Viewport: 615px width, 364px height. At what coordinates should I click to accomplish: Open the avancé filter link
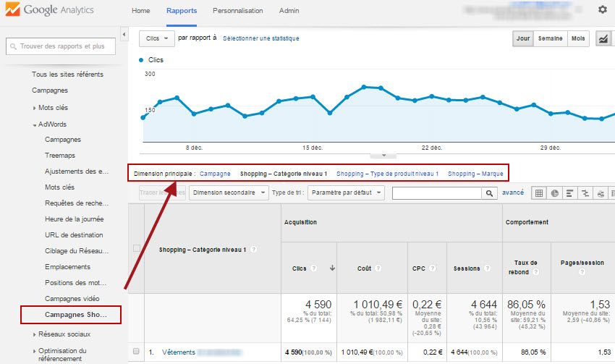pos(513,192)
